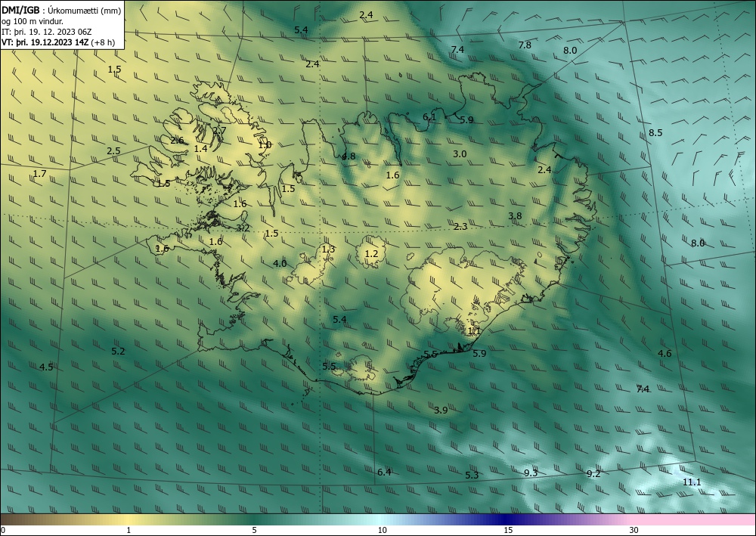Click the 2.3 value label
The image size is (756, 536).
point(460,226)
